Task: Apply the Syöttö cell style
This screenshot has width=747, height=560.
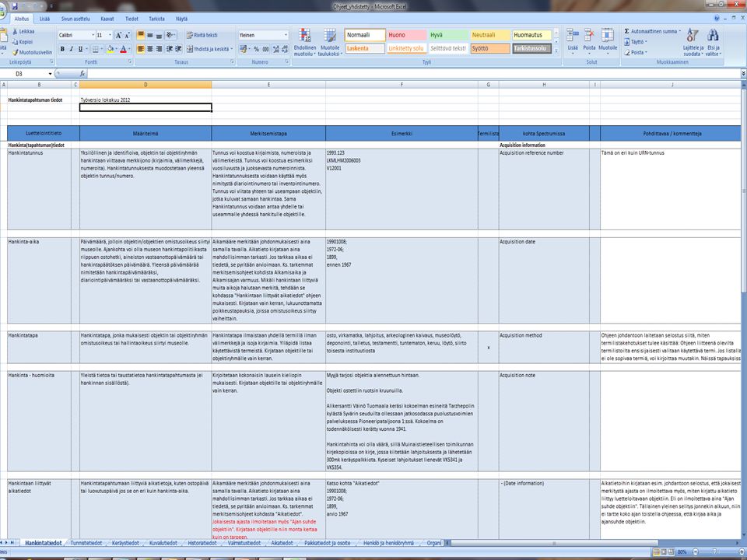Action: pyautogui.click(x=490, y=48)
